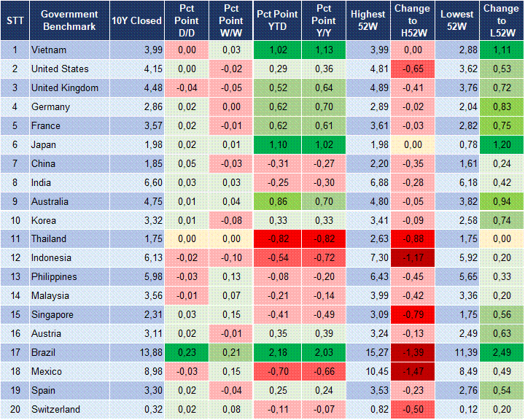Click Indonesia's Highest 52W value 7,30
525x420 pixels.
(367, 257)
